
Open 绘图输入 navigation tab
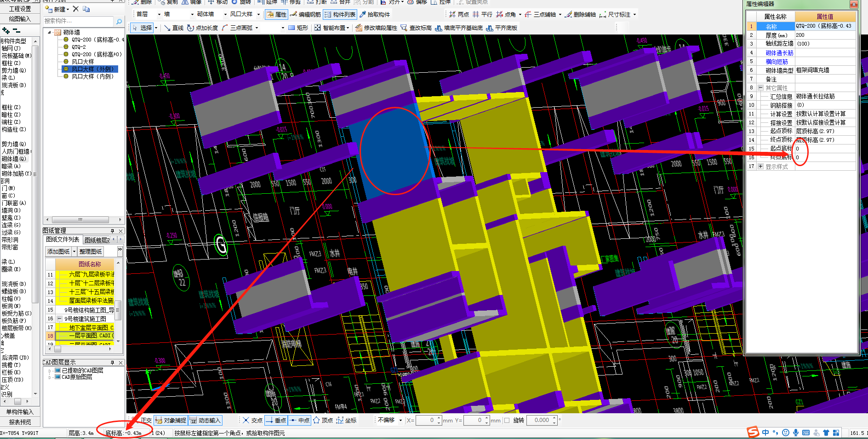tap(20, 19)
